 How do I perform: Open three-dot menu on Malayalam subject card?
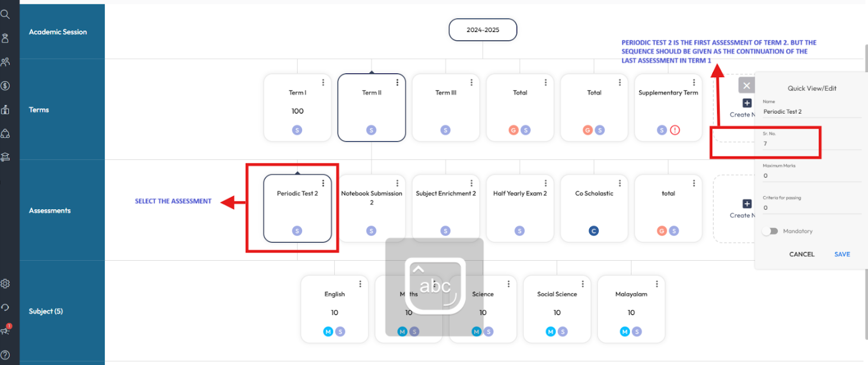[657, 284]
